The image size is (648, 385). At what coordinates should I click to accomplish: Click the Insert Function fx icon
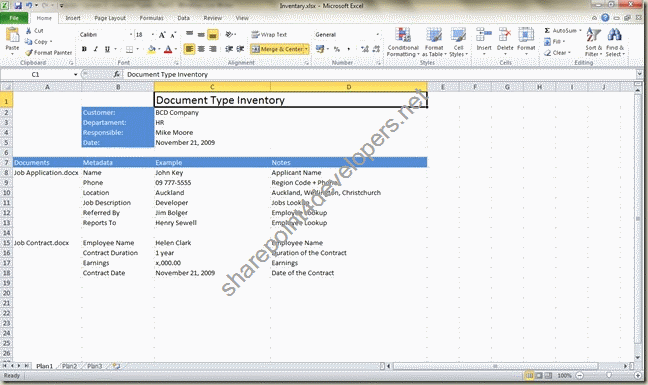117,74
